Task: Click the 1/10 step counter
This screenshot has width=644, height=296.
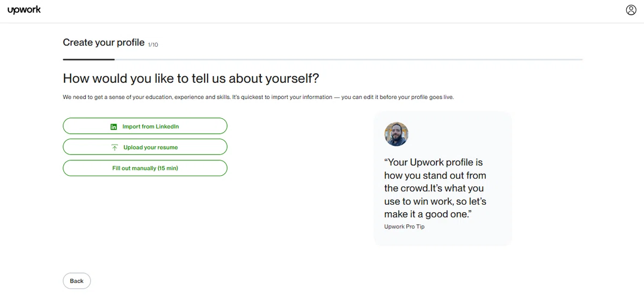Action: [153, 45]
